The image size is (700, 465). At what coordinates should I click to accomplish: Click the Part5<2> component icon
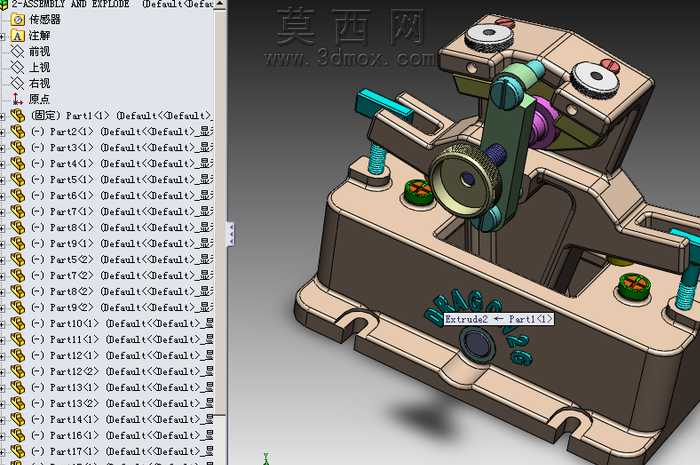click(x=18, y=260)
